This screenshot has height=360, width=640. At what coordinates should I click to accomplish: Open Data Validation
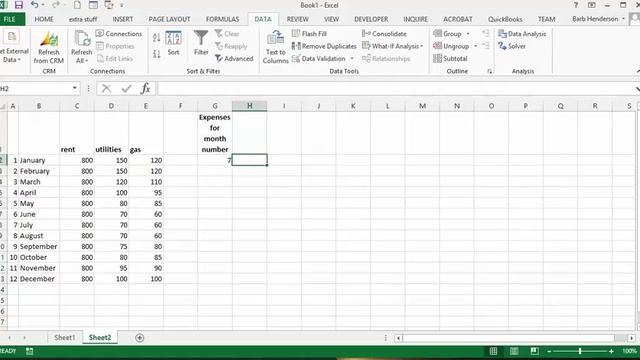click(x=319, y=58)
